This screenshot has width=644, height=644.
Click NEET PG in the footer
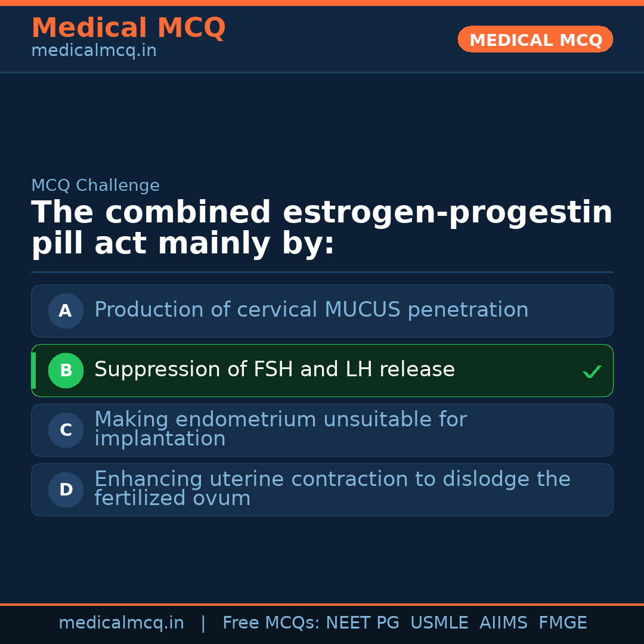(363, 623)
